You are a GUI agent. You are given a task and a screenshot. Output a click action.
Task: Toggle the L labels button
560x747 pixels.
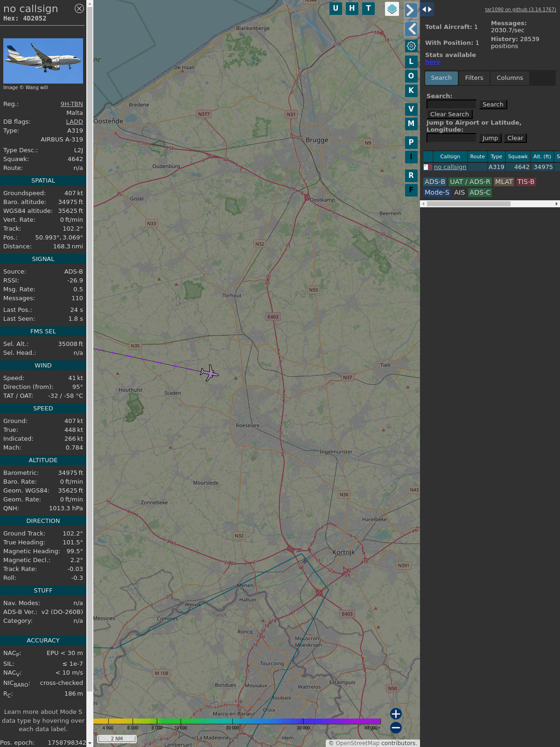411,61
